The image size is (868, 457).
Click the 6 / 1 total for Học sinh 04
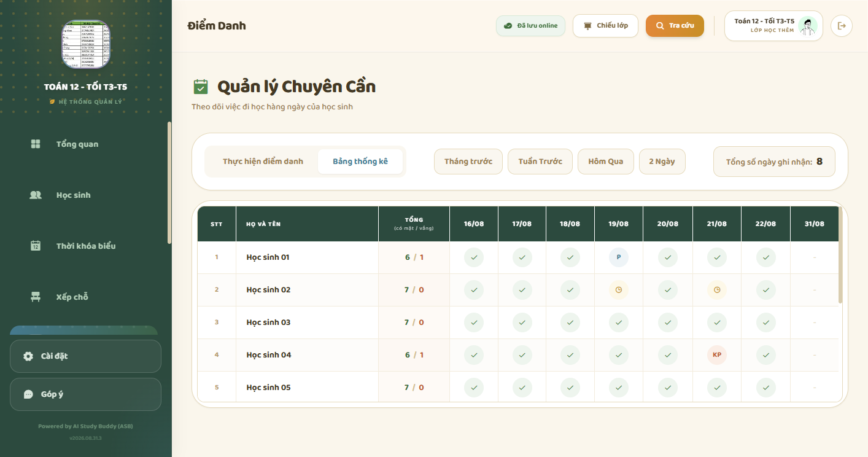pos(414,355)
